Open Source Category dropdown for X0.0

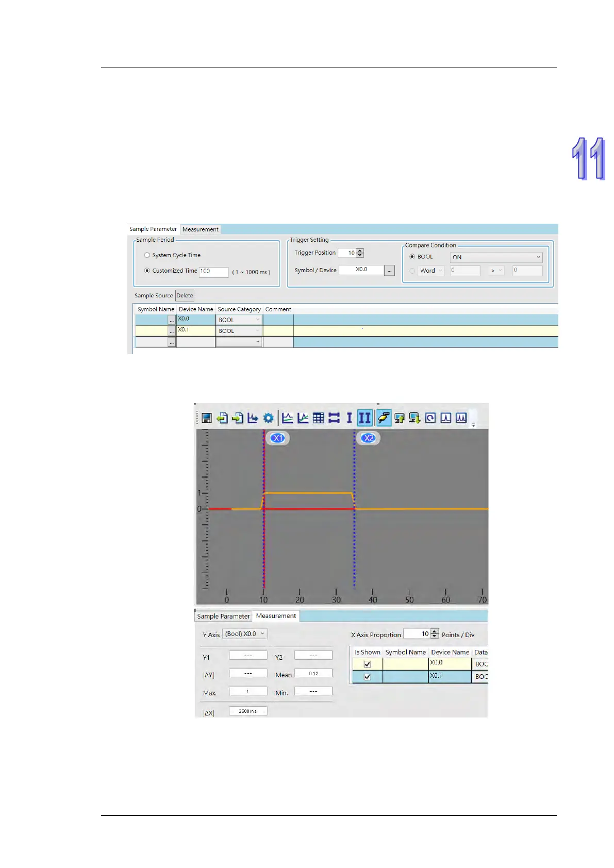239,320
